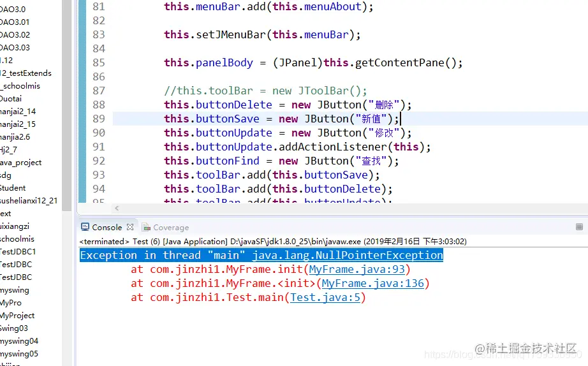Click line number 81 in gutter

[99, 7]
